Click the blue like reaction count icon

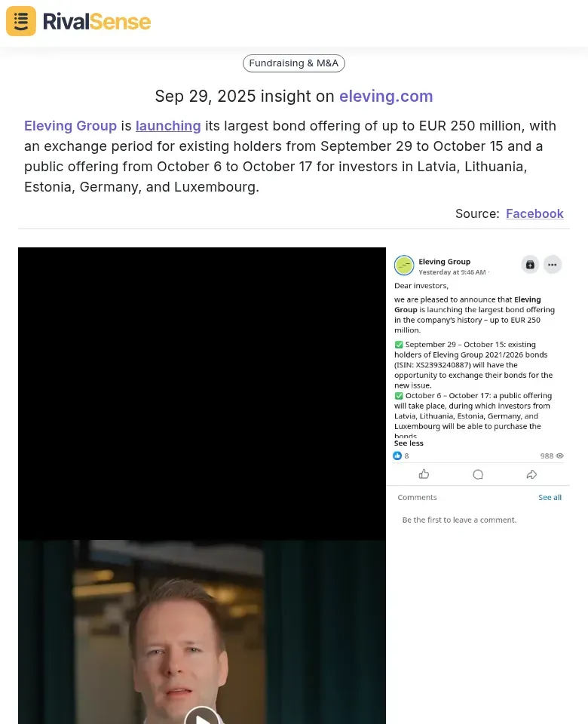[x=397, y=456]
